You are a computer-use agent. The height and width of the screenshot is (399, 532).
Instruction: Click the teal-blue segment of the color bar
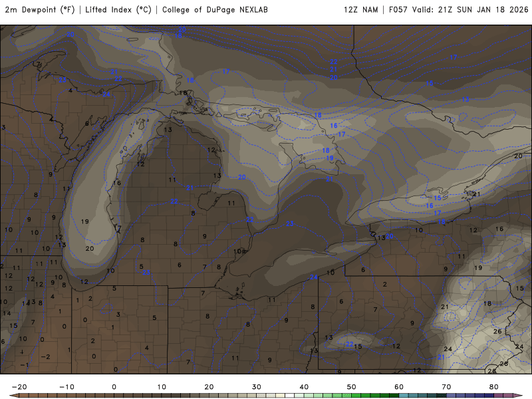pyautogui.click(x=404, y=396)
